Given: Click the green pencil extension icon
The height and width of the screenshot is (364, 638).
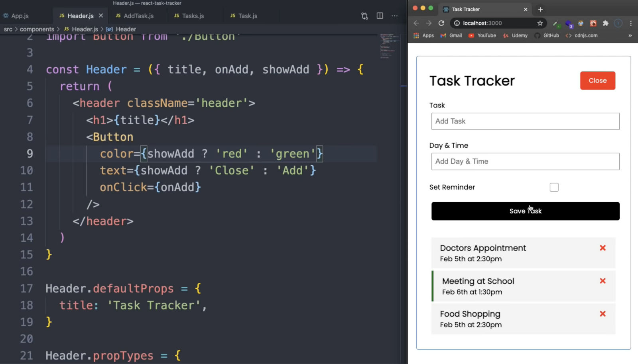Looking at the screenshot, I should coord(556,23).
